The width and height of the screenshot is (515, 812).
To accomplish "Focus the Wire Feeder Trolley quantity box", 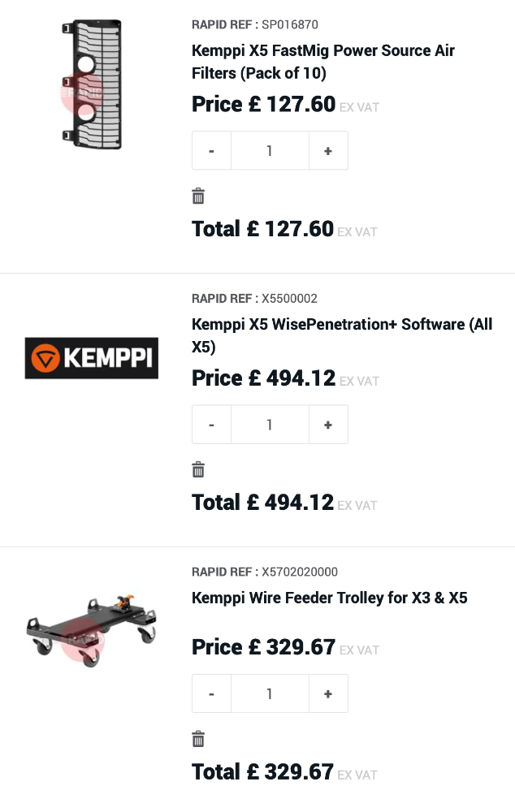I will (x=270, y=694).
